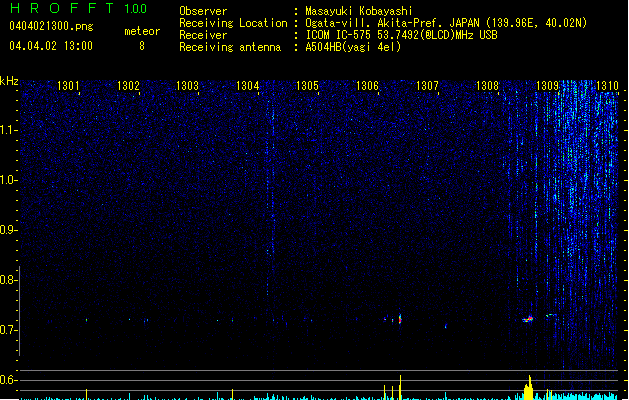Screen dimensions: 629x400
Task: Click antenna A504HB(yagi 4el) text
Action: point(353,47)
